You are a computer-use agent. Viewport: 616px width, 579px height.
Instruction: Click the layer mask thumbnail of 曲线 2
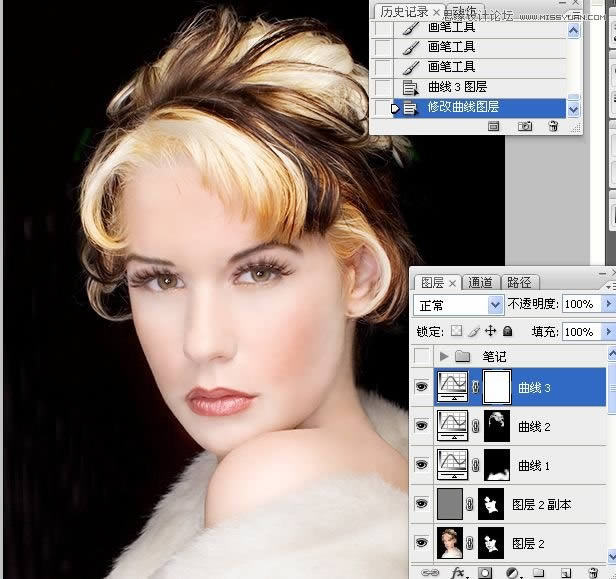(495, 426)
